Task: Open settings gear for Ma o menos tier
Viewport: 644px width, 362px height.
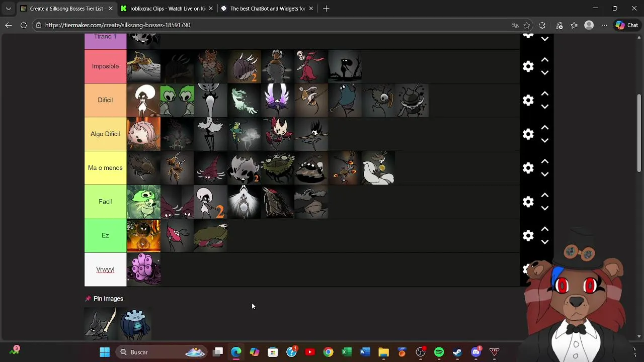Action: (x=528, y=168)
